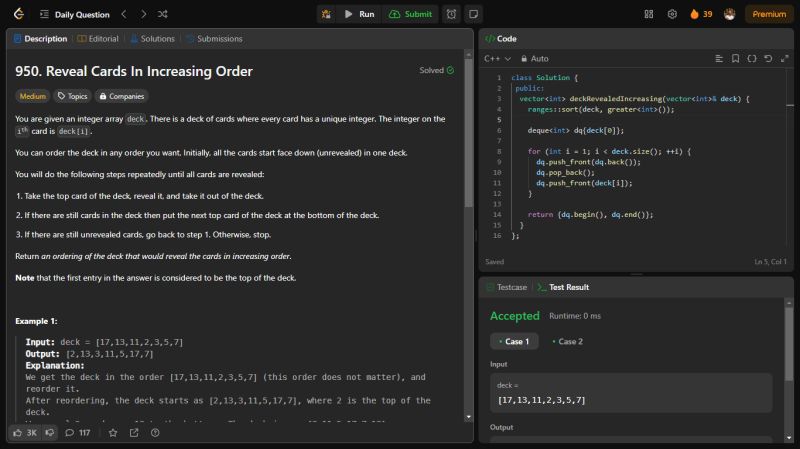Click the LeetCode logo icon
The height and width of the screenshot is (449, 800).
click(19, 14)
